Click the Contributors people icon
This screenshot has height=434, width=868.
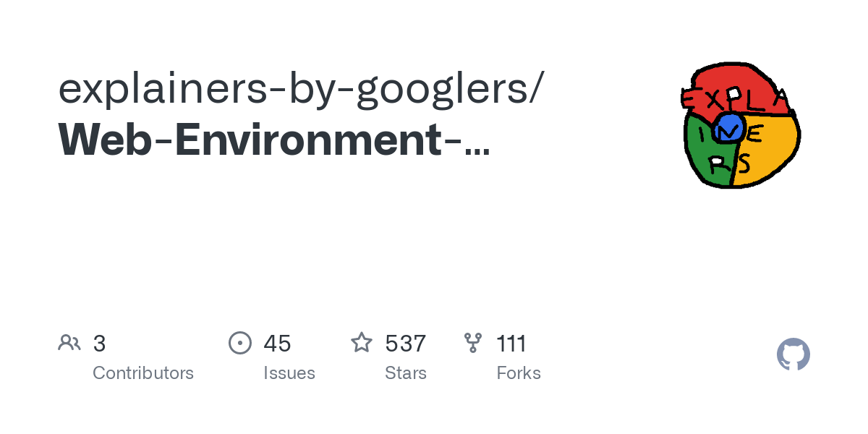[69, 343]
